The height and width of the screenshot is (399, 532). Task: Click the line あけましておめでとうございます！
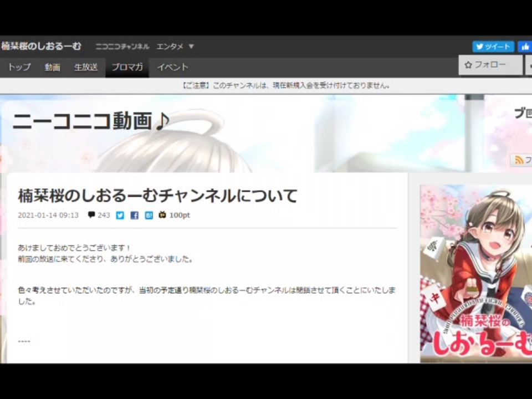[x=74, y=248]
